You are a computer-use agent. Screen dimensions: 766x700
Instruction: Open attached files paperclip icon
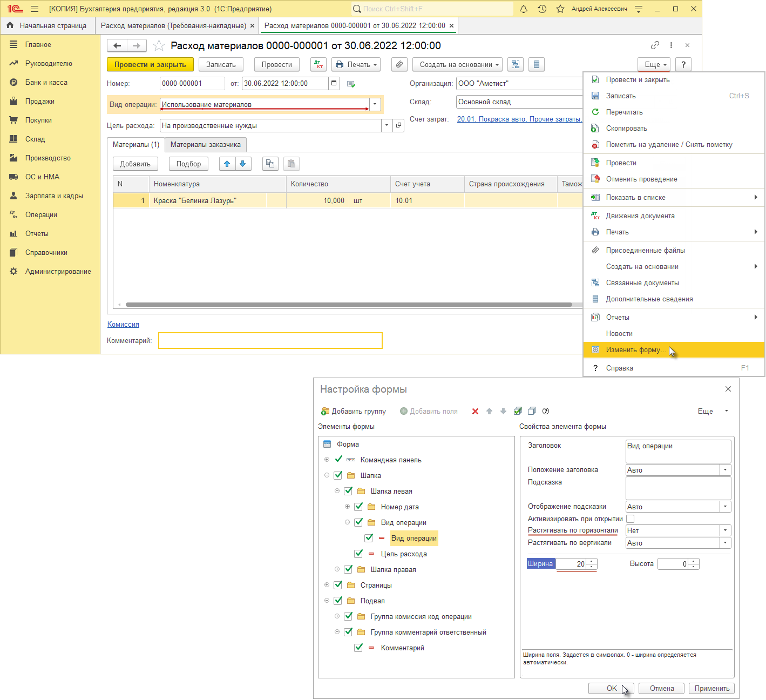point(399,64)
